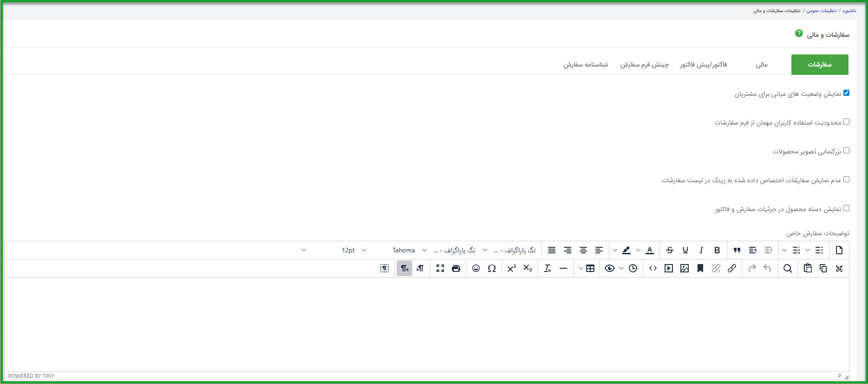Toggle strikethrough formatting
Viewport: 868px width, 384px height.
click(670, 250)
